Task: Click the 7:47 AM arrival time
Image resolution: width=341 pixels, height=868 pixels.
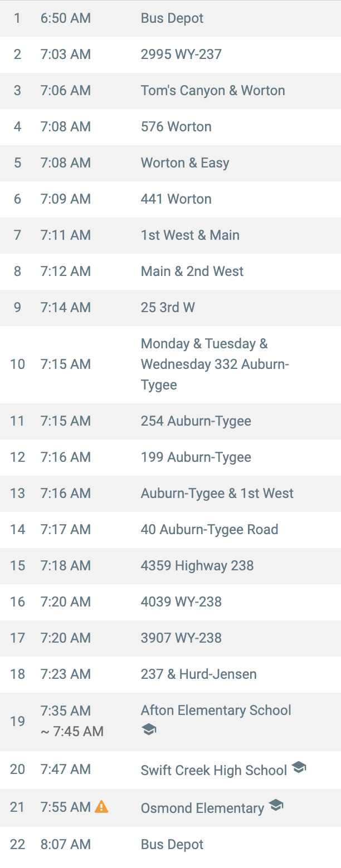Action: 65,770
